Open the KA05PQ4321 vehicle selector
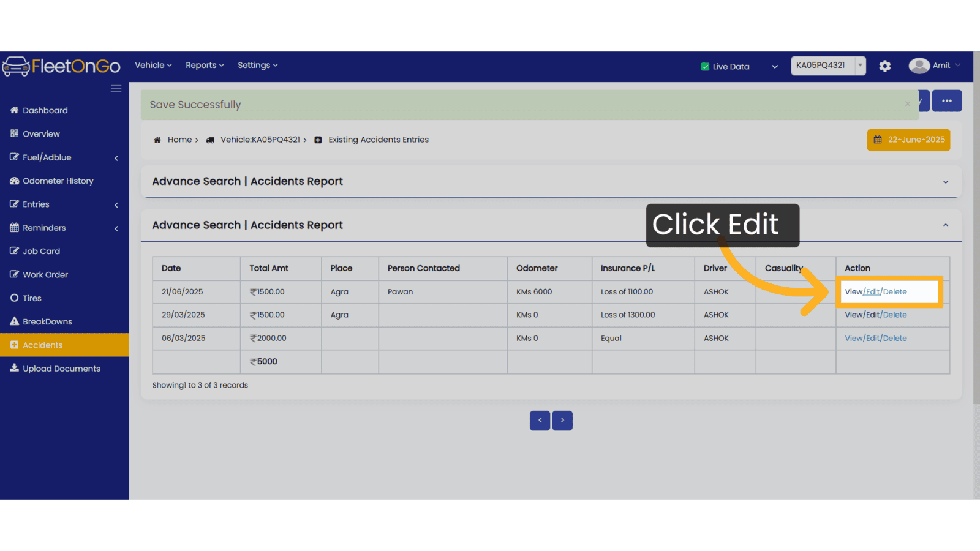This screenshot has width=980, height=551. (828, 66)
